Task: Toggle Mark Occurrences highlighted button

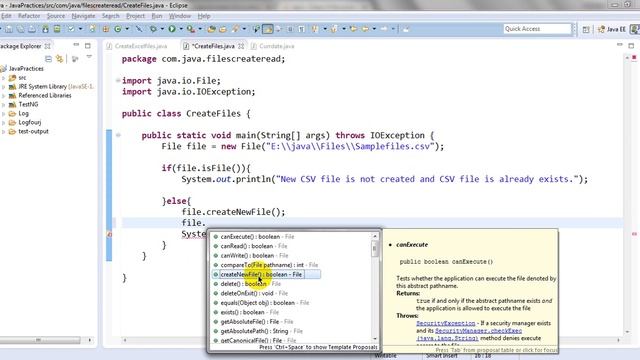Action: tap(267, 29)
